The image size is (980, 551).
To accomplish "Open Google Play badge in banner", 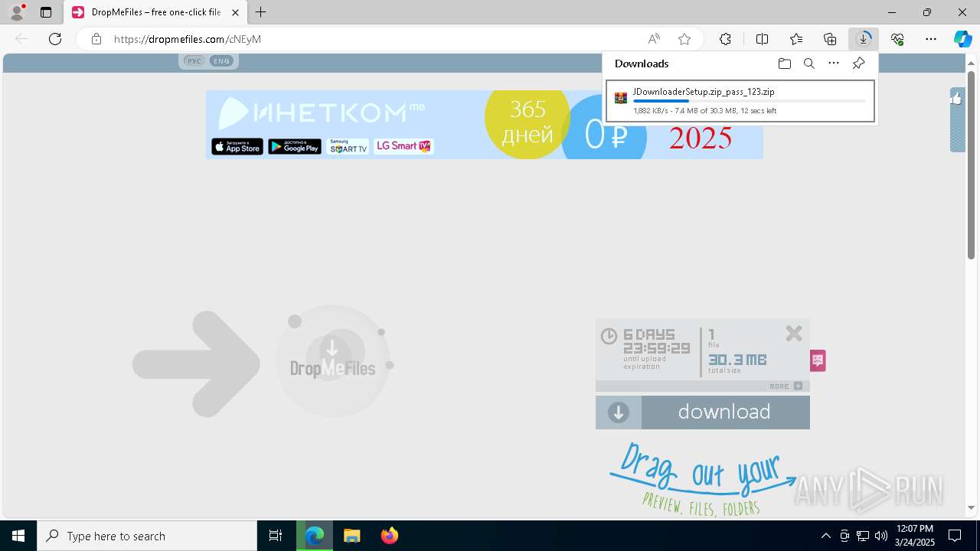I will pos(295,147).
